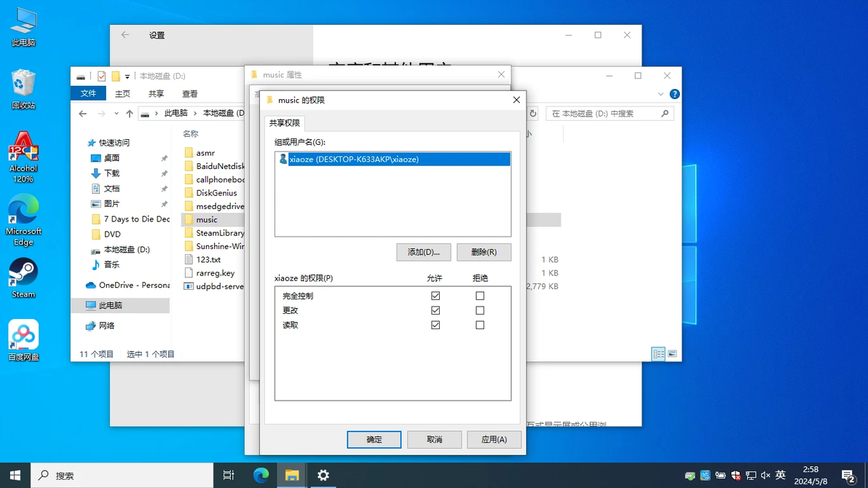Open the quick access toolbar dropdown

pos(127,76)
